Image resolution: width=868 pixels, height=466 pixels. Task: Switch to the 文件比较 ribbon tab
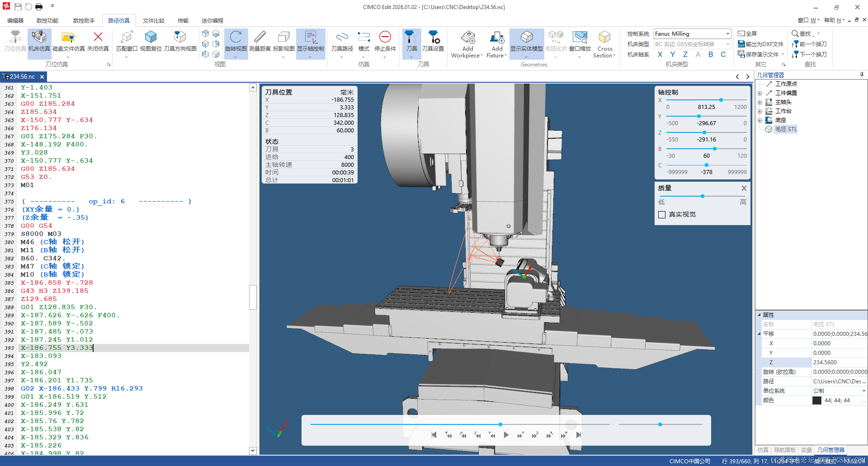[154, 21]
